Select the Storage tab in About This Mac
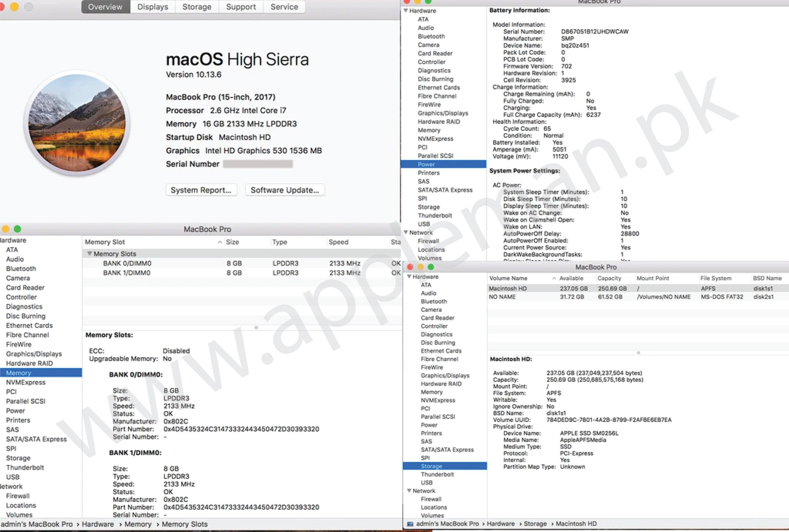 (x=197, y=7)
